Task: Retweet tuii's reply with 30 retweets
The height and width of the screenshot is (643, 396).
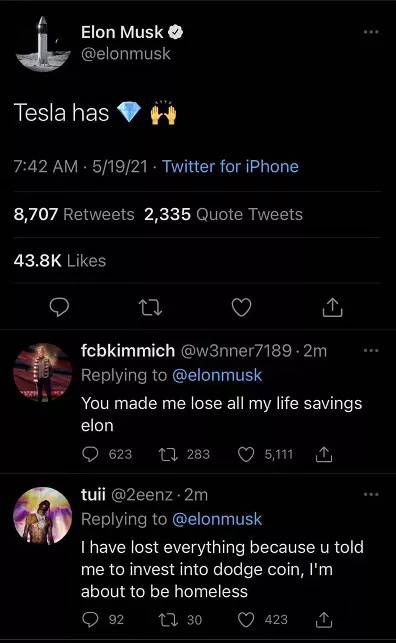Action: click(x=168, y=620)
